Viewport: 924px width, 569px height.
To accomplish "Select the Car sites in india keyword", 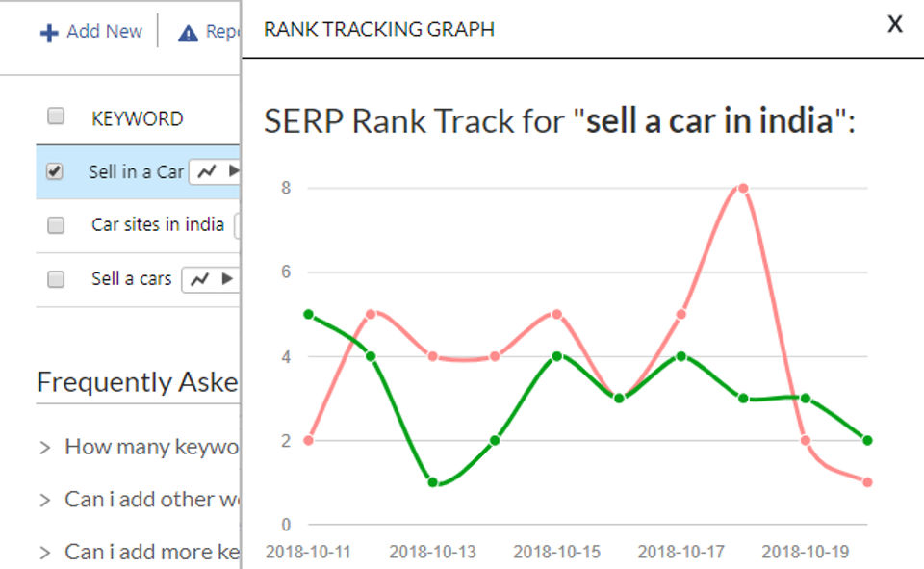I will tap(158, 225).
